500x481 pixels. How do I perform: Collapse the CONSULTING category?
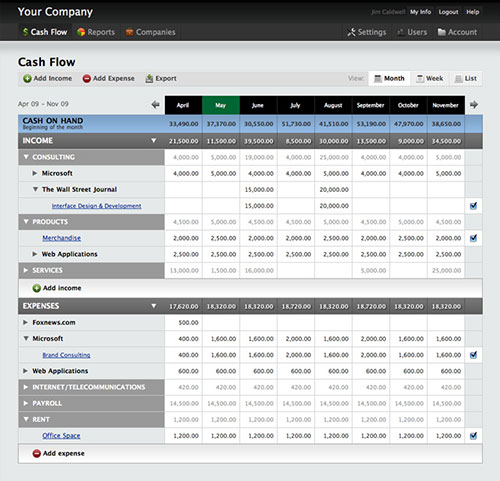tap(26, 157)
